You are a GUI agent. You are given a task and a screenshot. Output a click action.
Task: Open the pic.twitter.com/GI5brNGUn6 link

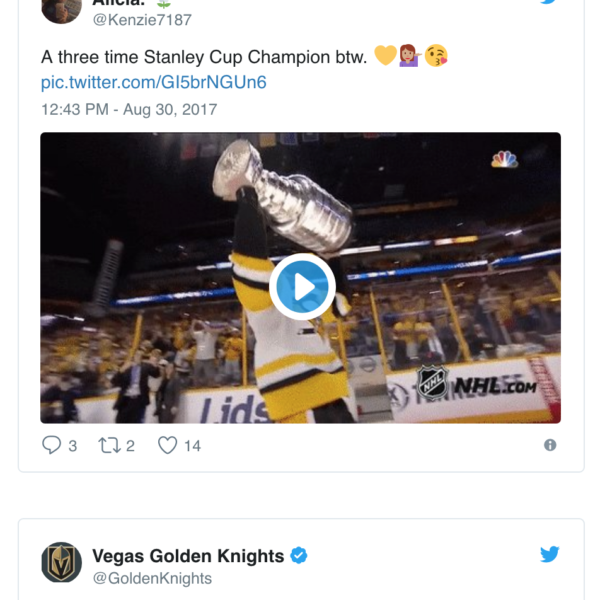pos(154,82)
